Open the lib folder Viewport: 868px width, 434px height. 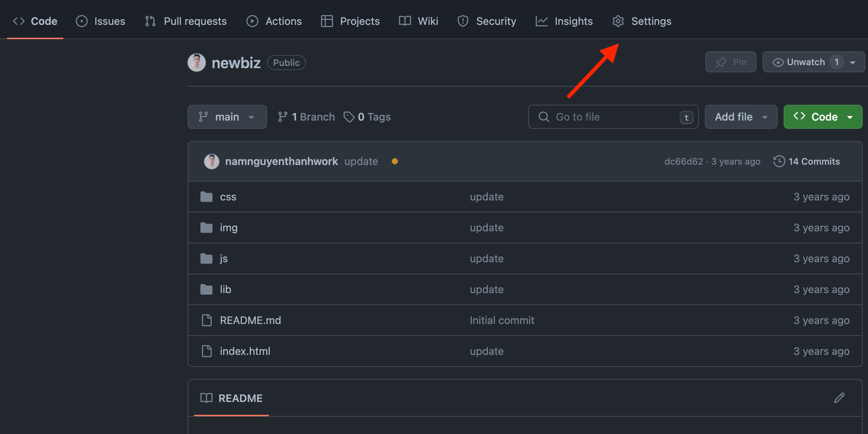225,289
